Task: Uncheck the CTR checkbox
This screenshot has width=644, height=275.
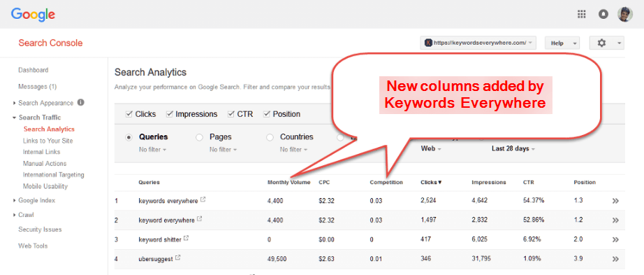Action: pyautogui.click(x=230, y=114)
